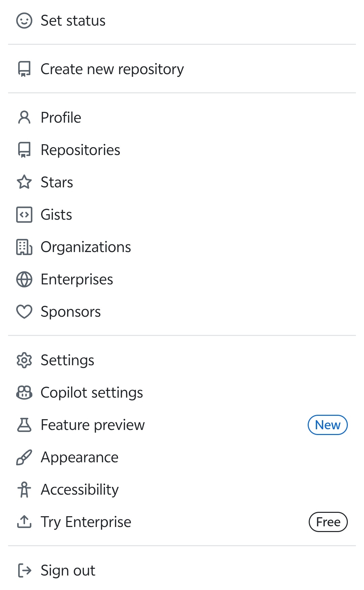The image size is (364, 590).
Task: Click the Accessibility figure icon
Action: pos(24,490)
